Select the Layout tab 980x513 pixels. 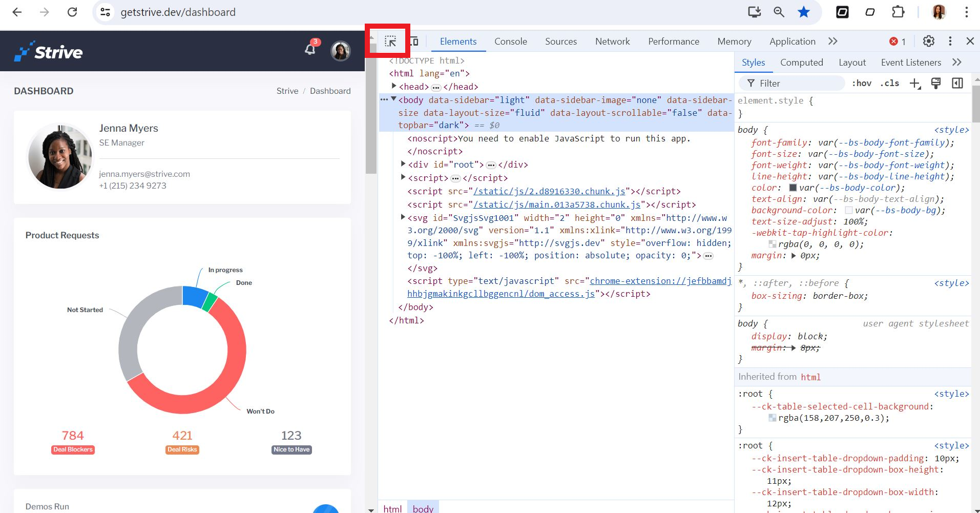pos(852,63)
